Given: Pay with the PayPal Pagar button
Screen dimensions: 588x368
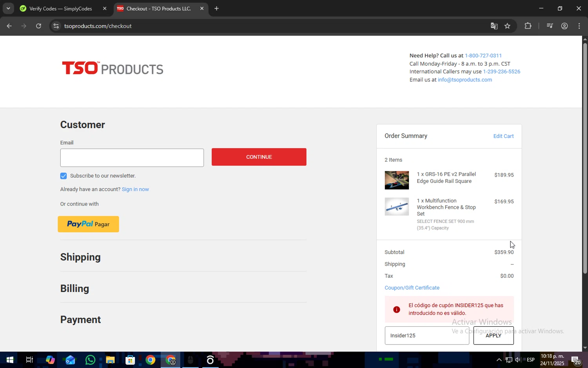Looking at the screenshot, I should pyautogui.click(x=88, y=224).
